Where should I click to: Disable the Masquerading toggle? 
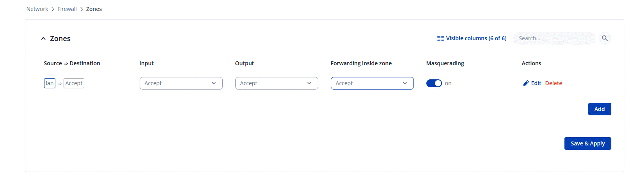434,83
